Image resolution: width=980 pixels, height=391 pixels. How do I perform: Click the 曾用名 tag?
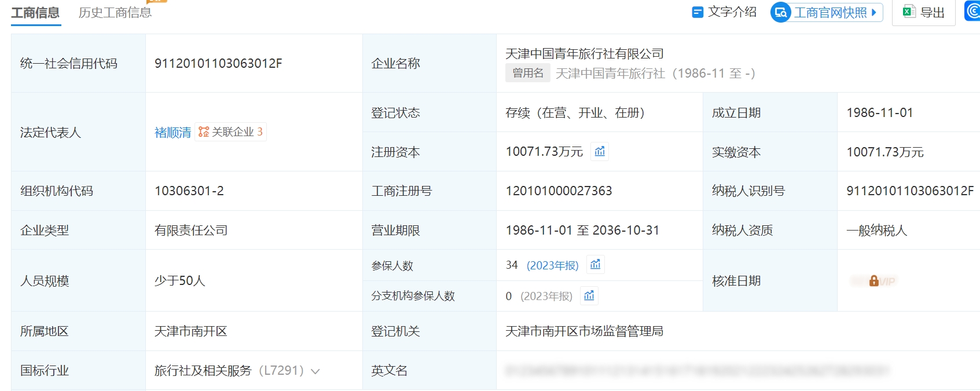click(x=528, y=73)
